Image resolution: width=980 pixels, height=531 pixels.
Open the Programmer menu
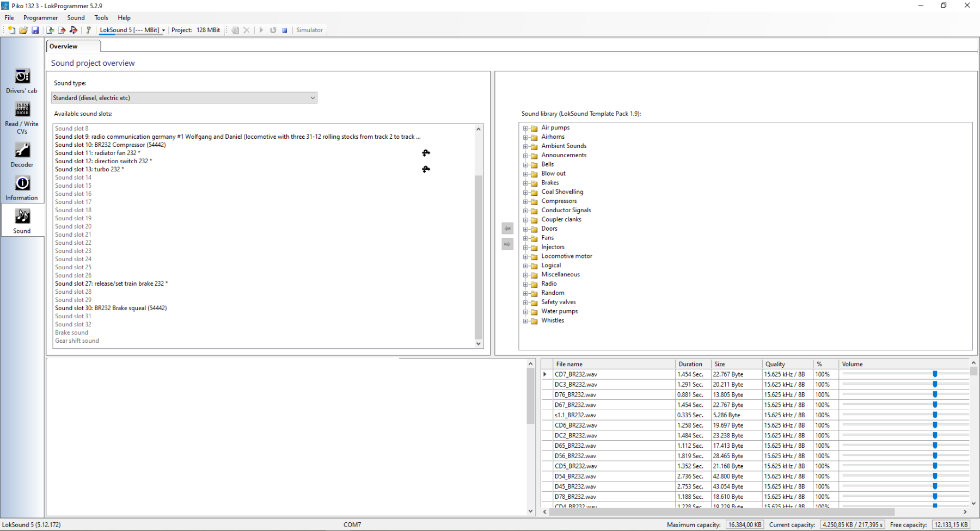point(40,18)
